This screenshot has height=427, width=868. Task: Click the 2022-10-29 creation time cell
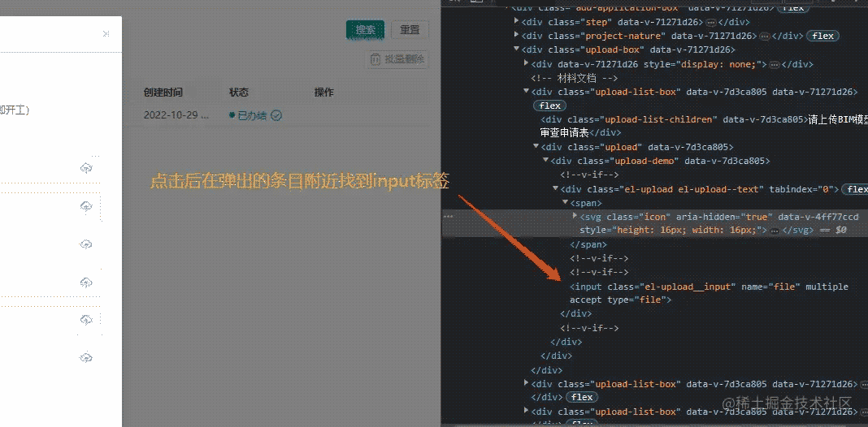point(176,115)
